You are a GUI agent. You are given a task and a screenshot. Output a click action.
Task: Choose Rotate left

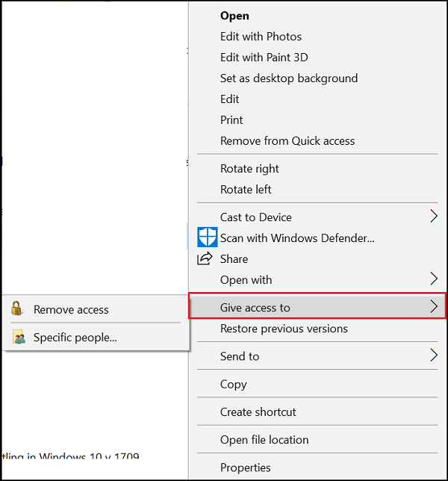(246, 189)
